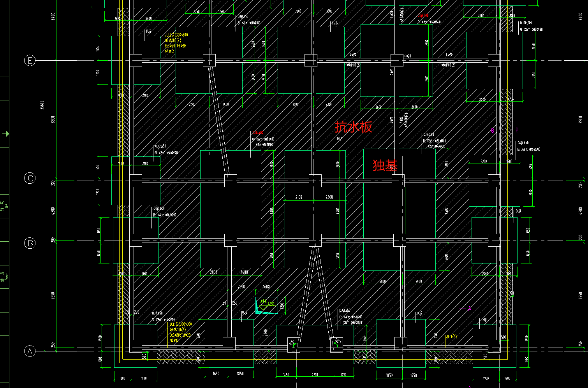Select the 弱电 label in the left strip

tap(2, 206)
